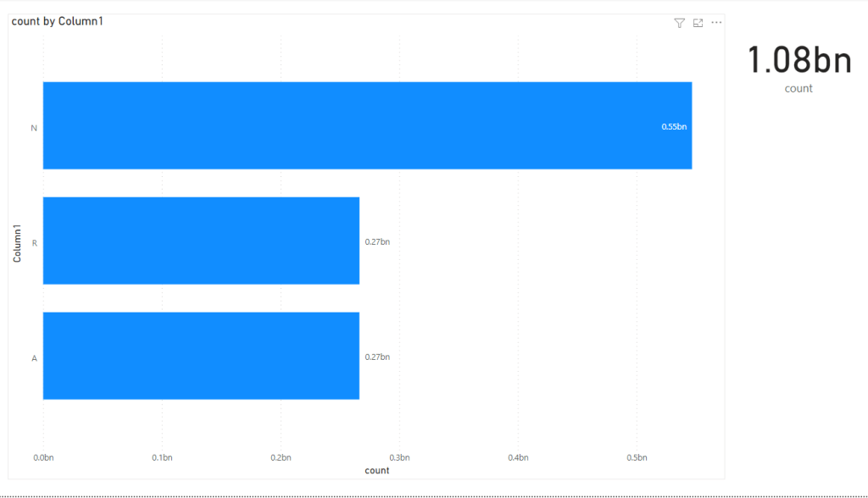Click the bar for category R

201,241
